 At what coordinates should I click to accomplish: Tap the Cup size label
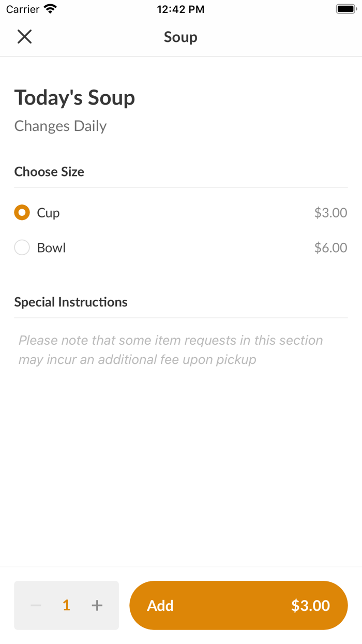[48, 213]
